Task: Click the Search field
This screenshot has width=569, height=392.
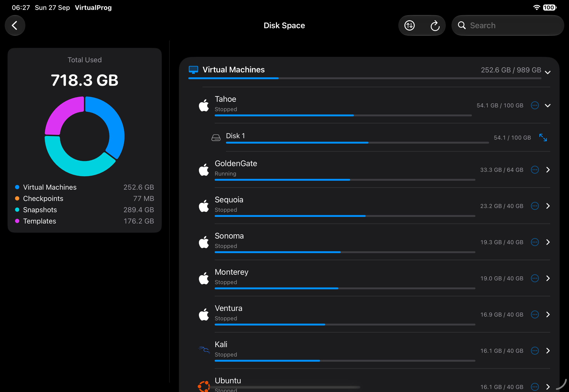Action: coord(508,25)
